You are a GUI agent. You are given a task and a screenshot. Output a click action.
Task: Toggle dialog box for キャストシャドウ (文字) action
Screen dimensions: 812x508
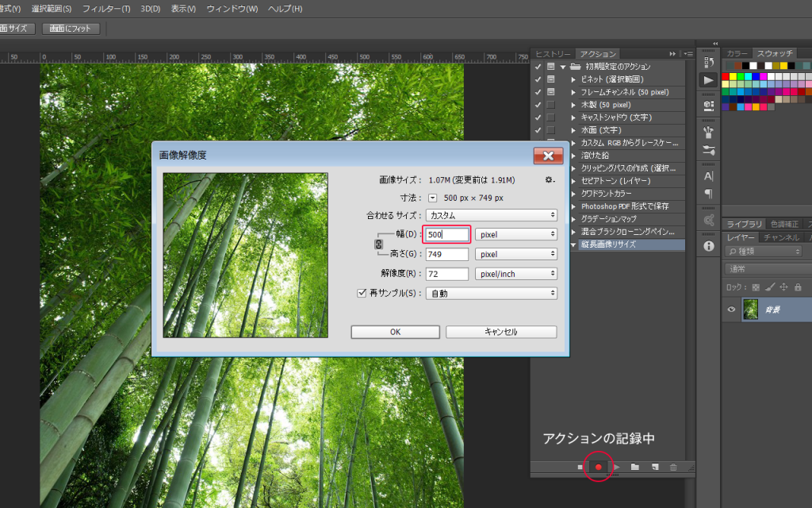[550, 117]
